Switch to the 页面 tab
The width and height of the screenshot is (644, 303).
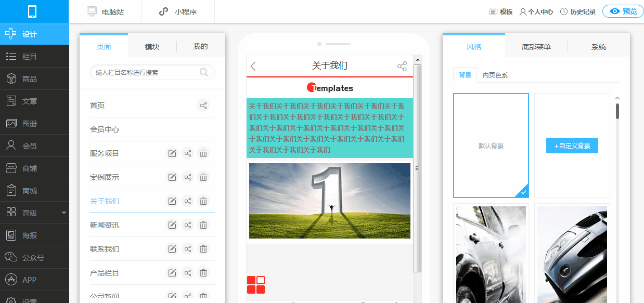104,46
